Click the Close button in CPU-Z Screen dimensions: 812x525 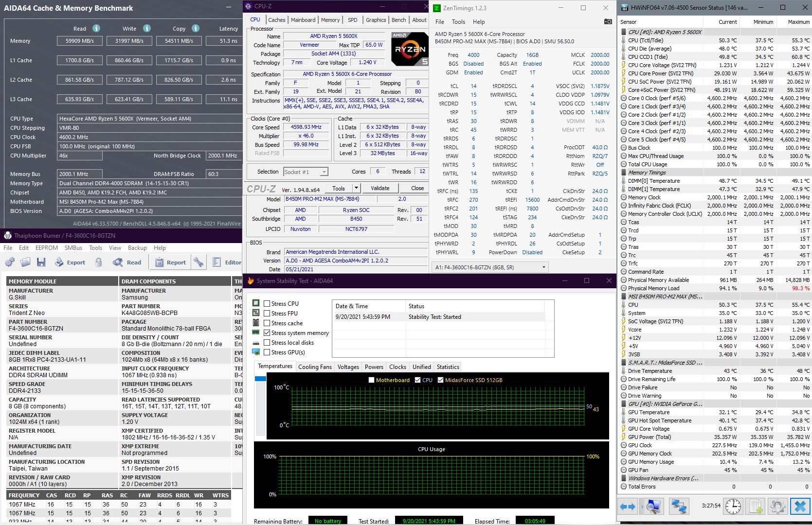click(x=417, y=188)
